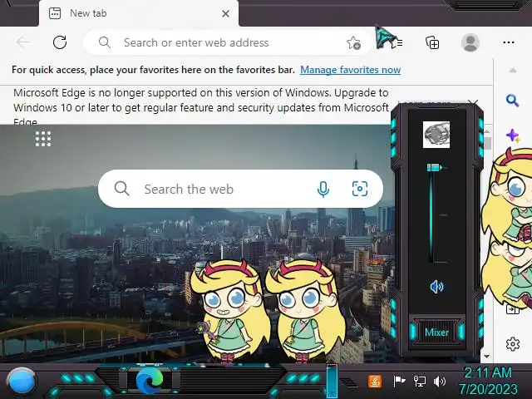Click the volume slider handle
This screenshot has height=399, width=532.
434,167
